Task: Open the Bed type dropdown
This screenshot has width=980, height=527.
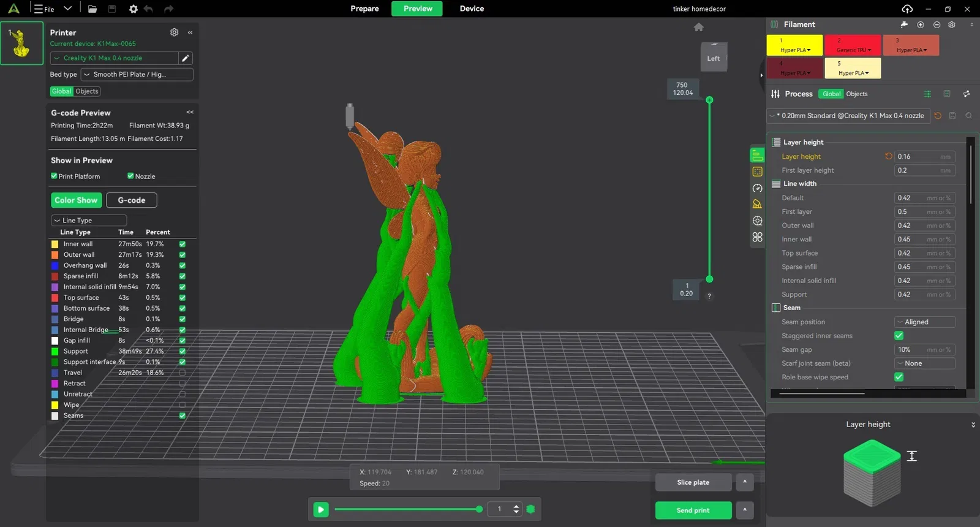Action: (137, 74)
